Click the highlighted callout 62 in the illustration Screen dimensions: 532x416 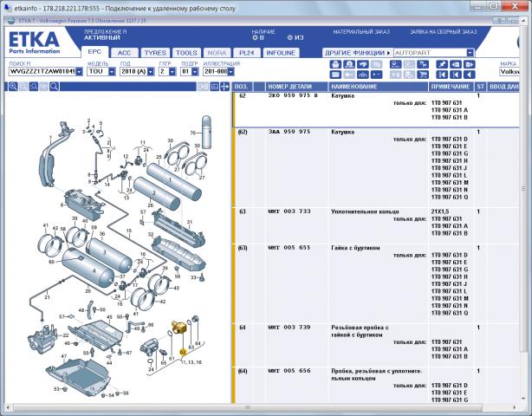[x=183, y=353]
